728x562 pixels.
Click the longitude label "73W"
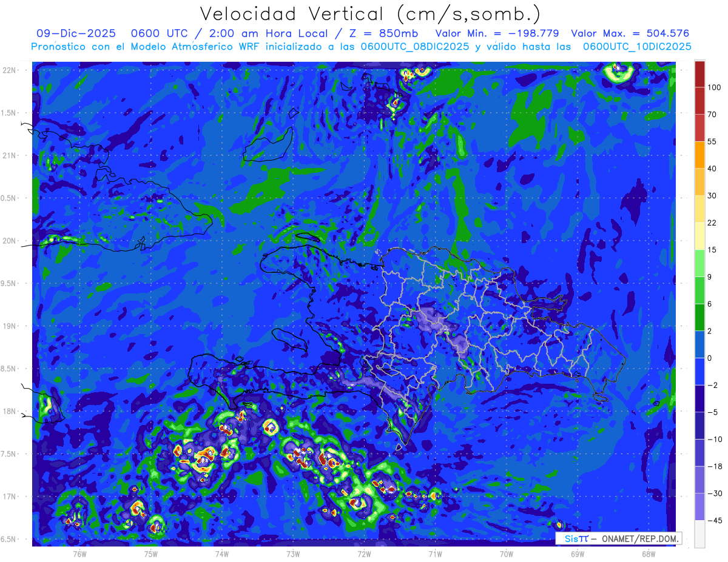coord(293,554)
